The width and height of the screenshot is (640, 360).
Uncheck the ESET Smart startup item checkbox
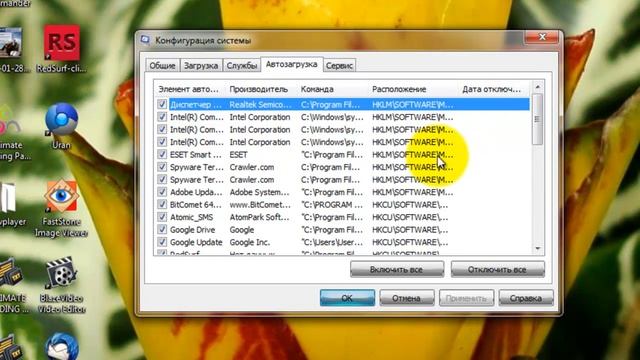(x=162, y=155)
